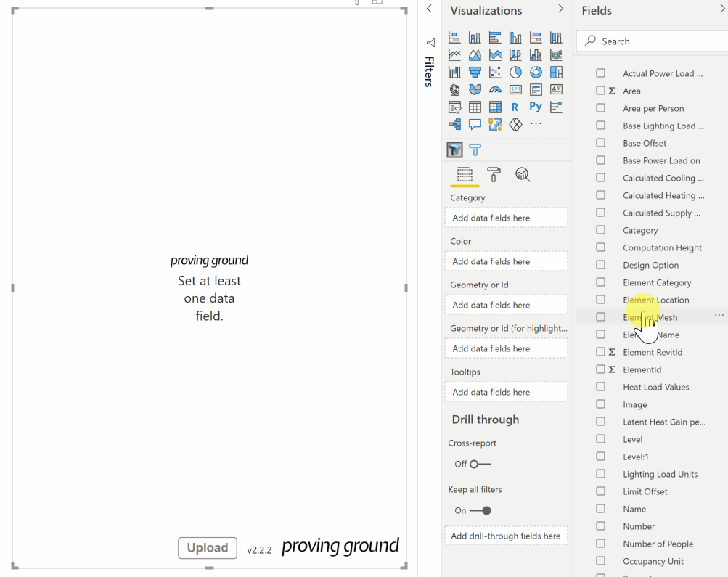Switch to the Format paint roller tab
The width and height of the screenshot is (728, 577).
coord(494,175)
